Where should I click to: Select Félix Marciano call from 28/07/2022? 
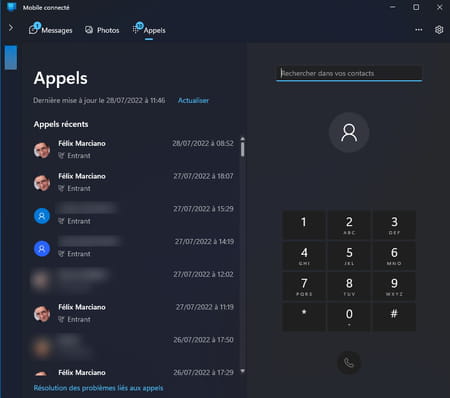[x=133, y=149]
